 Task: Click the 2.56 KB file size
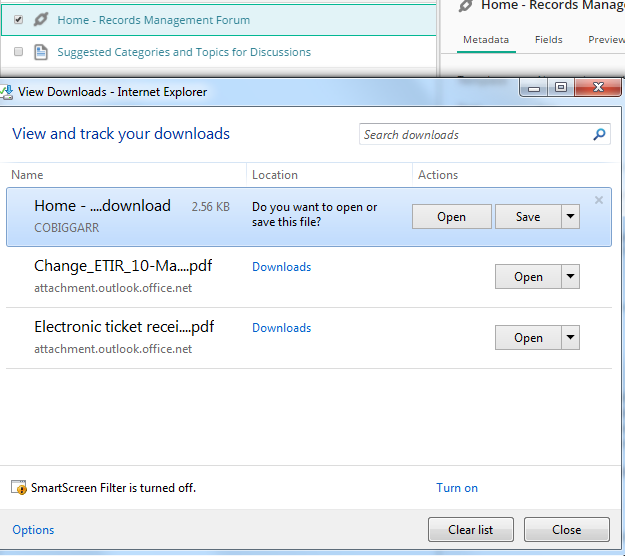coord(210,206)
